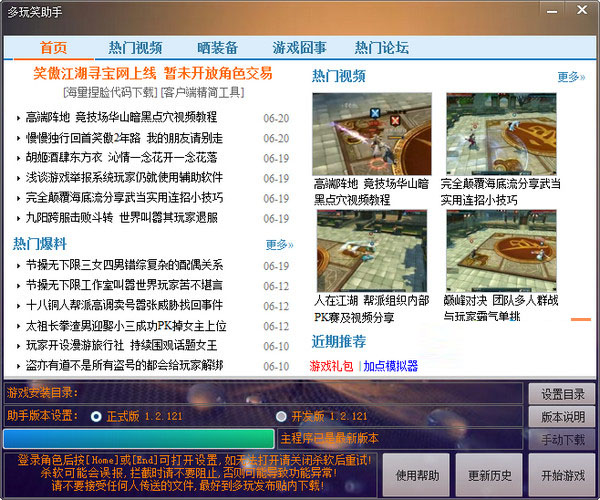Open caption link 人在江湖 帮派组织内部PK赛及视频分享
Image resolution: width=600 pixels, height=500 pixels.
(x=372, y=309)
